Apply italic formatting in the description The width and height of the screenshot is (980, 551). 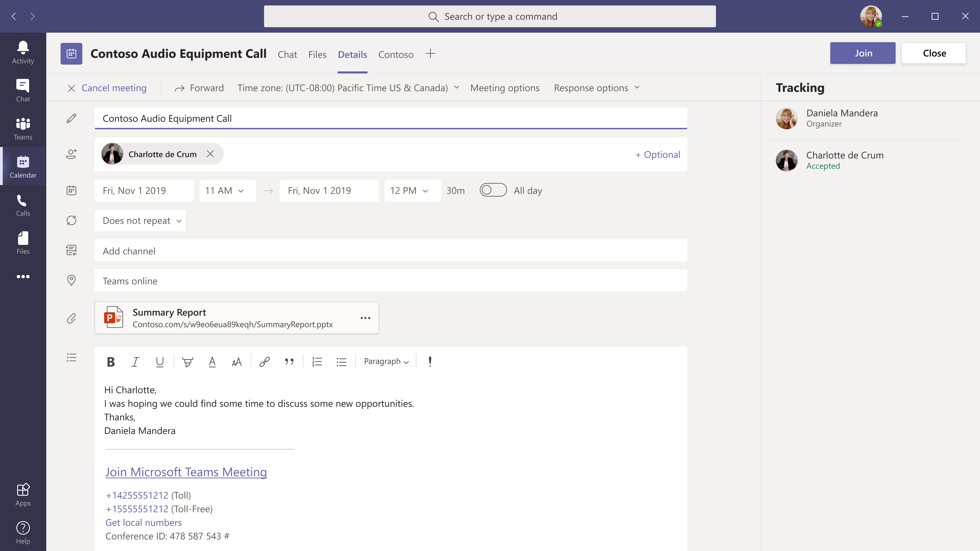[135, 361]
